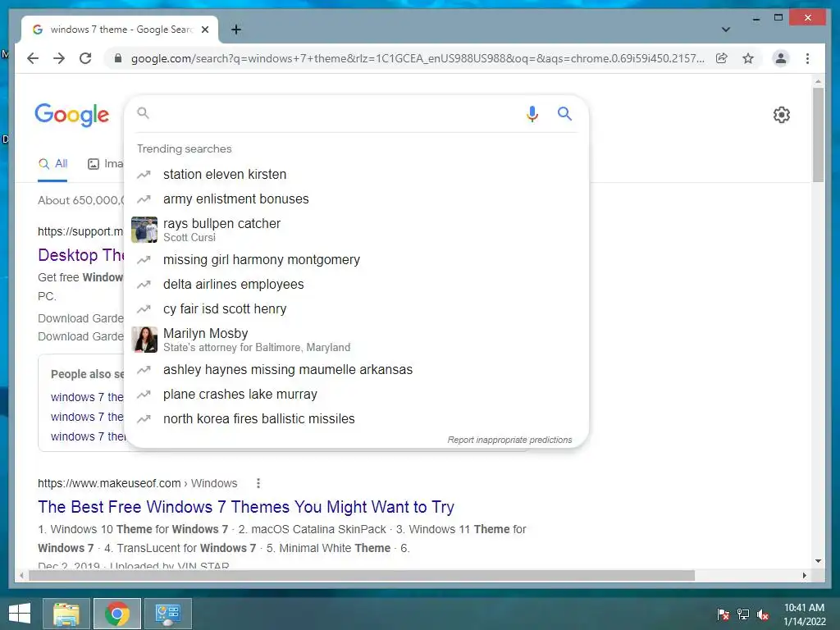The height and width of the screenshot is (630, 840).
Task: Choose 'missing girl harmony montgomery' suggestion
Action: coord(357,260)
